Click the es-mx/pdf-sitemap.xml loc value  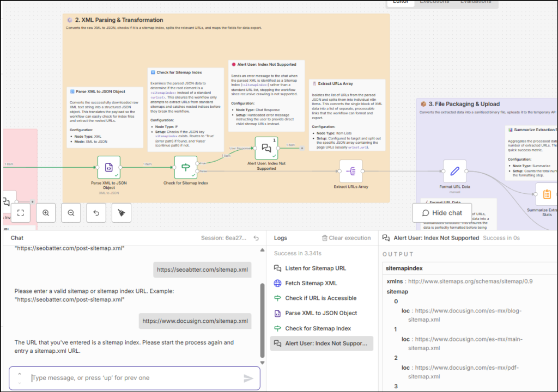coord(463,372)
